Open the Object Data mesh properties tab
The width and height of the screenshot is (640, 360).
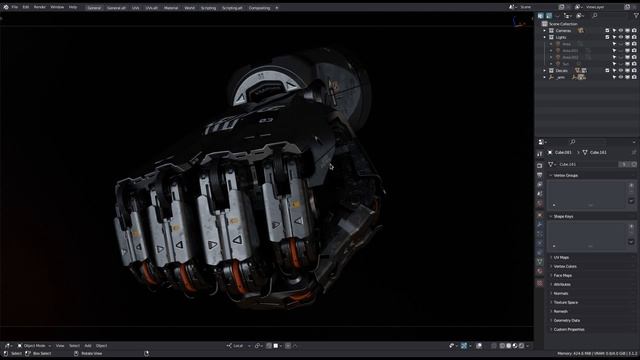point(540,262)
